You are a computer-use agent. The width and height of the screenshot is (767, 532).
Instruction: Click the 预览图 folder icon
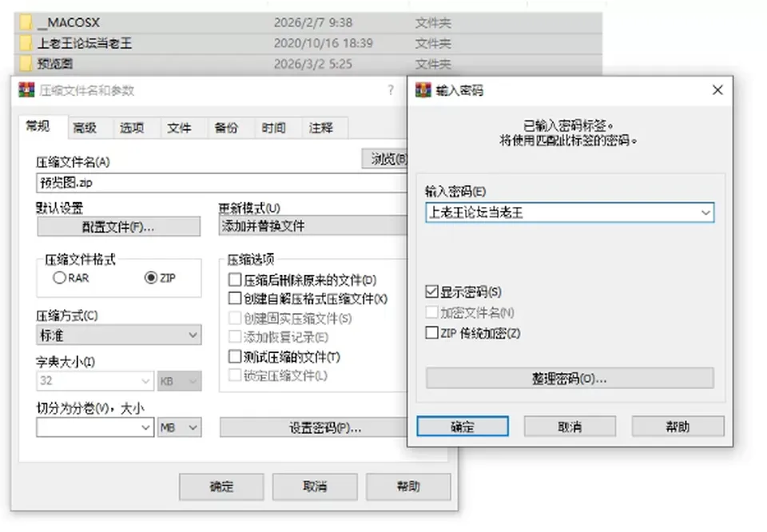(x=26, y=64)
